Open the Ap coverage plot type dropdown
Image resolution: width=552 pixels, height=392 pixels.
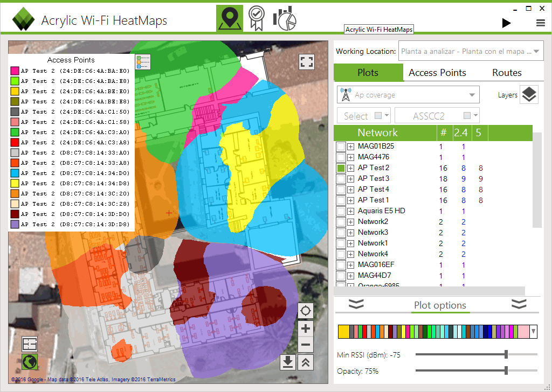pos(409,95)
